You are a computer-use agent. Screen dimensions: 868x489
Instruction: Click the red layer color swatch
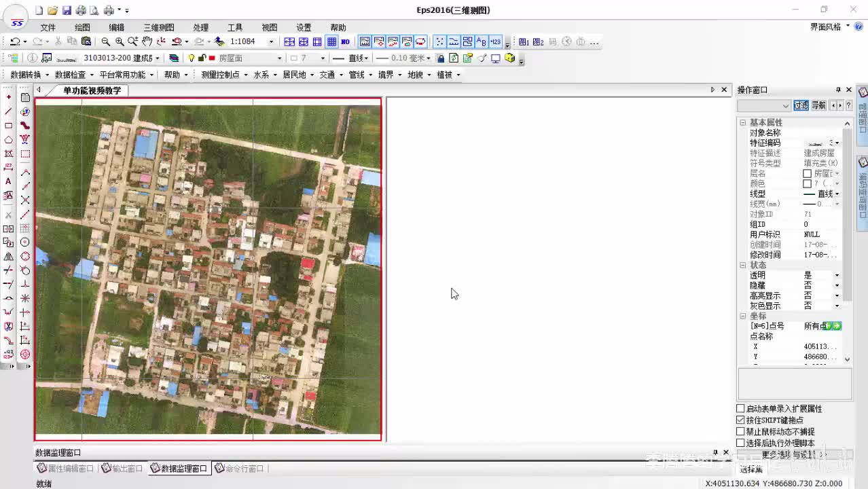click(x=212, y=58)
